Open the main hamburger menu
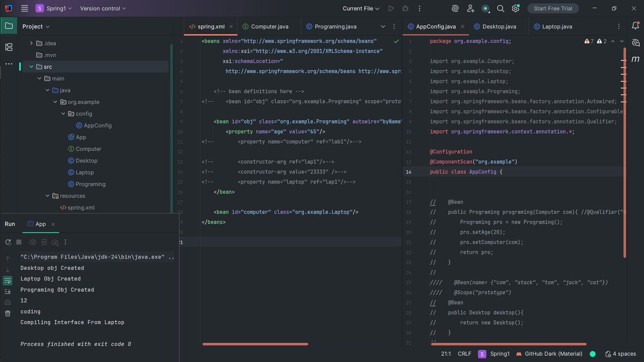Viewport: 644px width, 362px height. click(25, 8)
